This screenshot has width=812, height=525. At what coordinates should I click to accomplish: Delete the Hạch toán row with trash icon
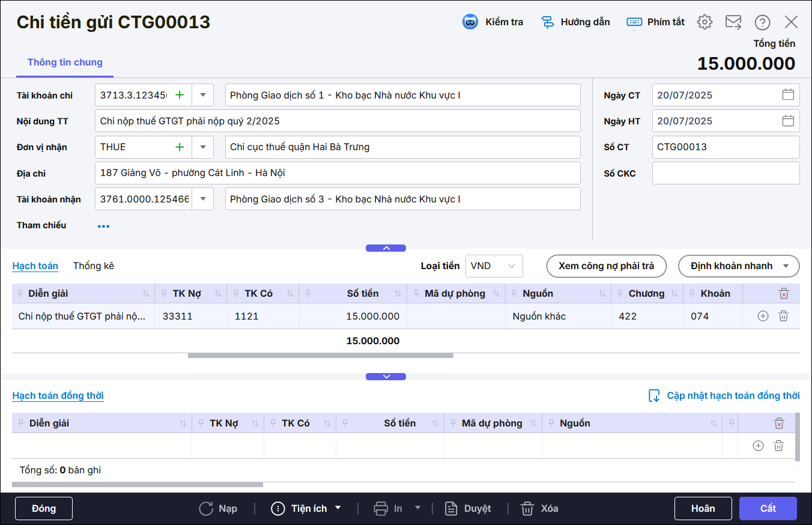[783, 316]
